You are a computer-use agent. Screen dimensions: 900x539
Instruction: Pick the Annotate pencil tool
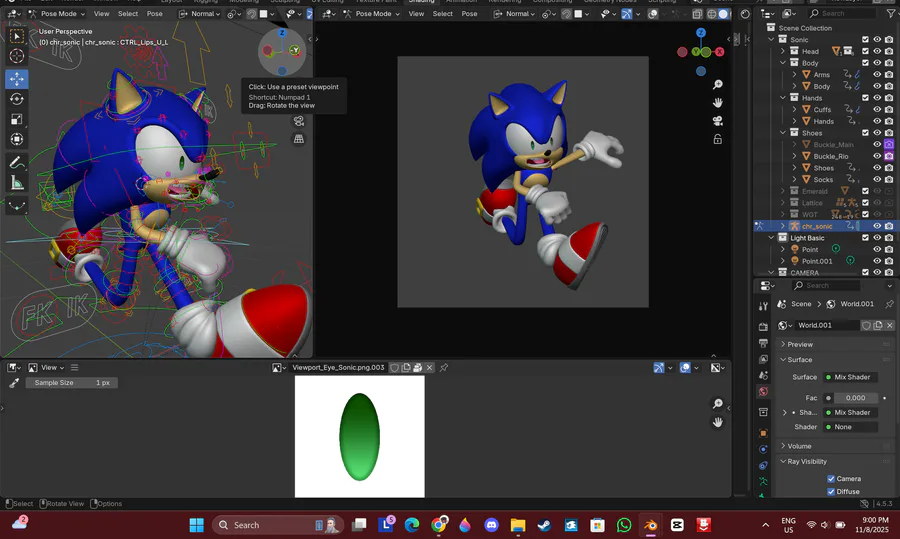click(17, 163)
